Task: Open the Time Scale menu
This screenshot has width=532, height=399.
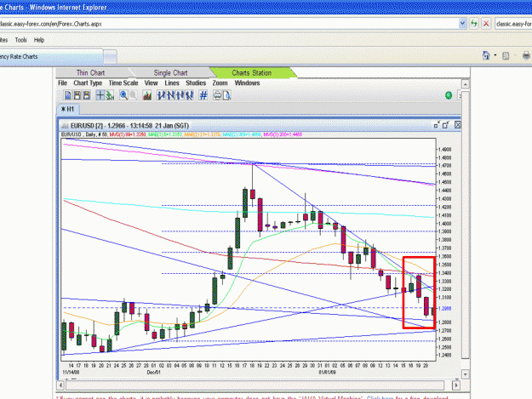Action: (x=123, y=83)
